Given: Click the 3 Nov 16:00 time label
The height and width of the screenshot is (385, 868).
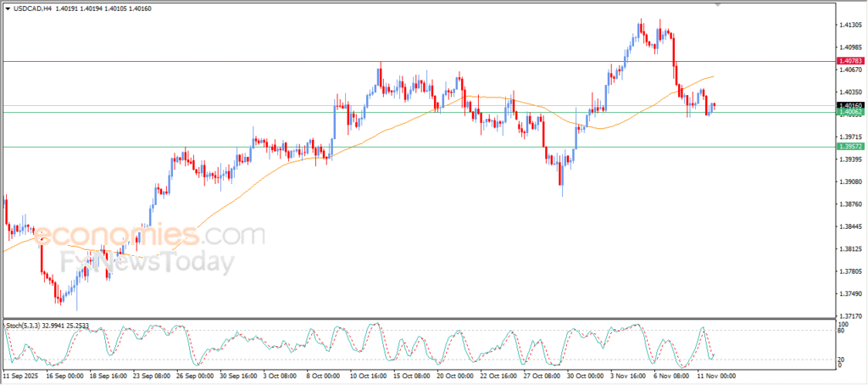Looking at the screenshot, I should (x=630, y=376).
